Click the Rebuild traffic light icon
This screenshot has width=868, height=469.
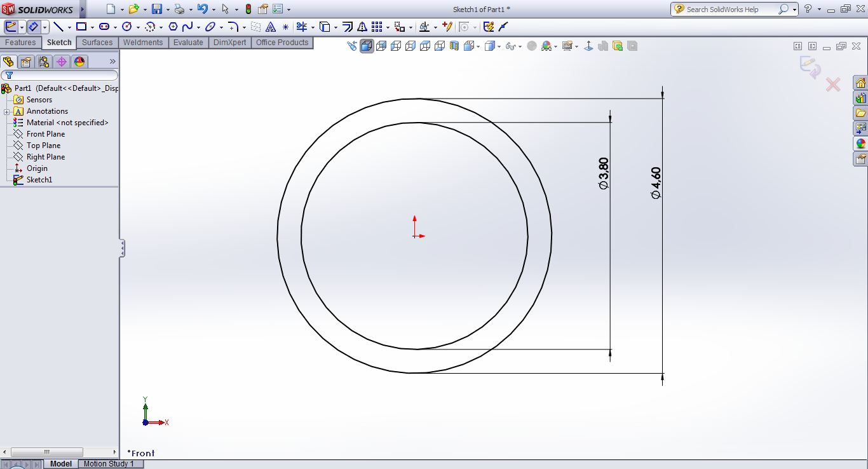[x=248, y=9]
